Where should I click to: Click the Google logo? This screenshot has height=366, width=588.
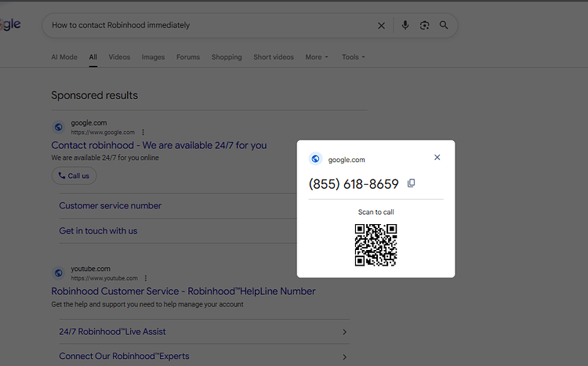point(10,25)
